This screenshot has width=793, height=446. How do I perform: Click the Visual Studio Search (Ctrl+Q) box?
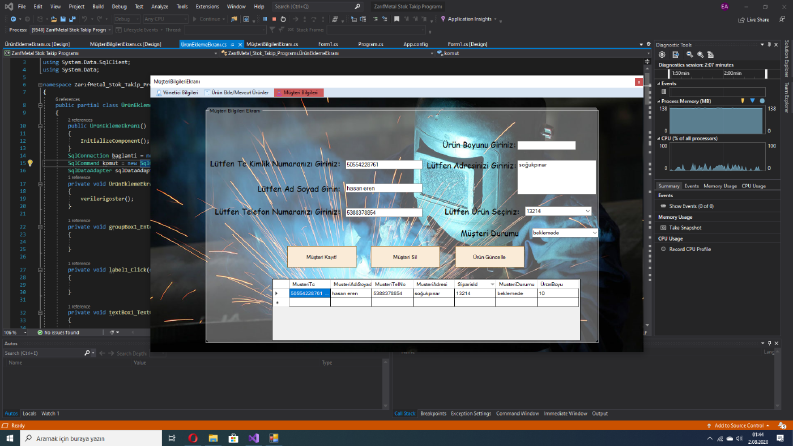click(317, 7)
